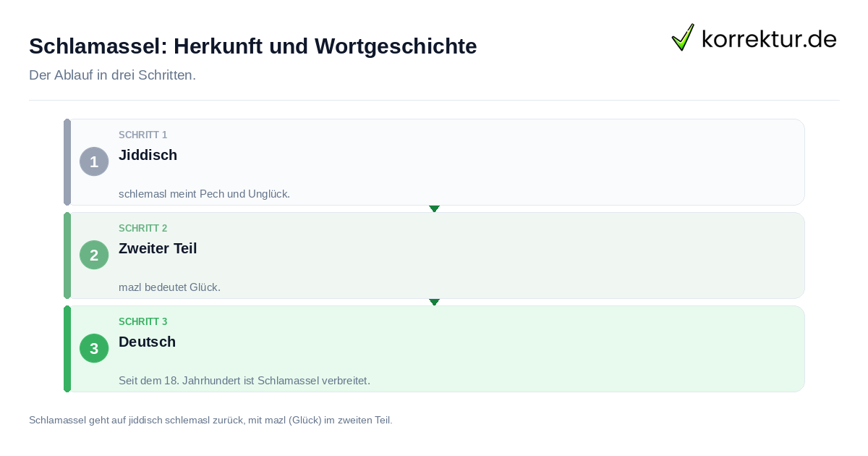This screenshot has width=868, height=456.
Task: Click the step 3 number badge
Action: [x=94, y=348]
